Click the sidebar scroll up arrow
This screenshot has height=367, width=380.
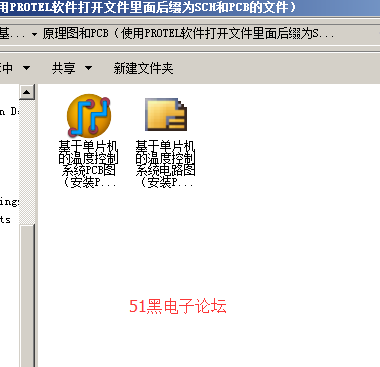pyautogui.click(x=27, y=92)
